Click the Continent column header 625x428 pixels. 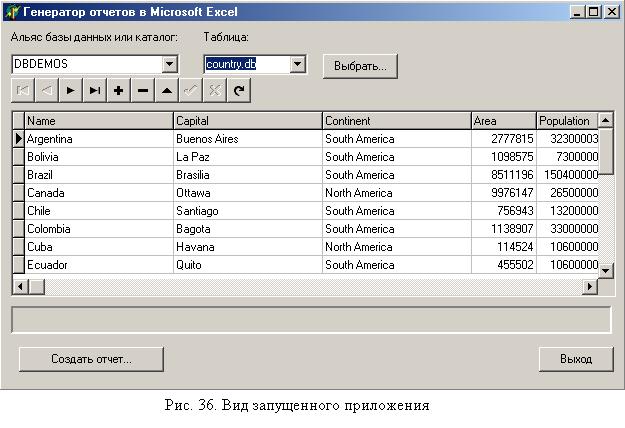(x=397, y=121)
